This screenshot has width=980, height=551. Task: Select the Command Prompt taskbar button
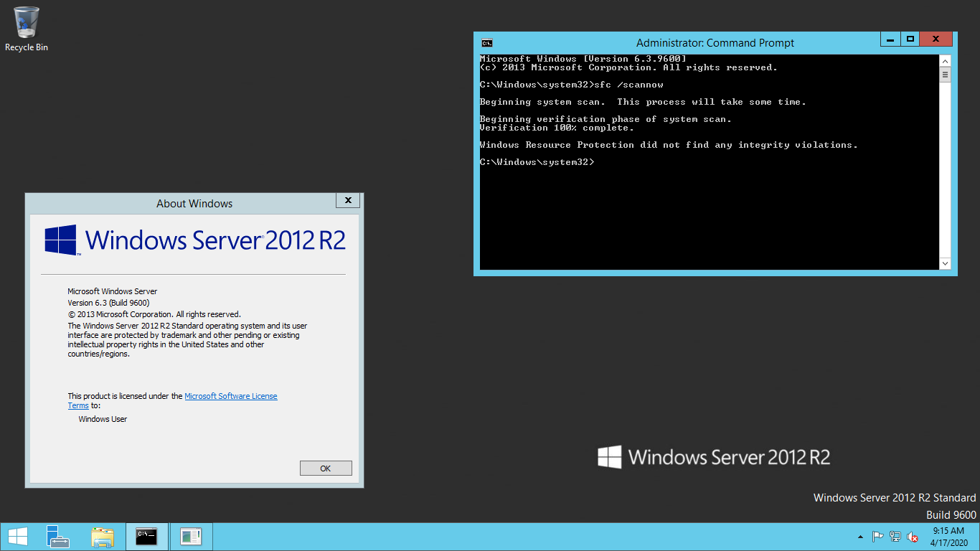[147, 537]
